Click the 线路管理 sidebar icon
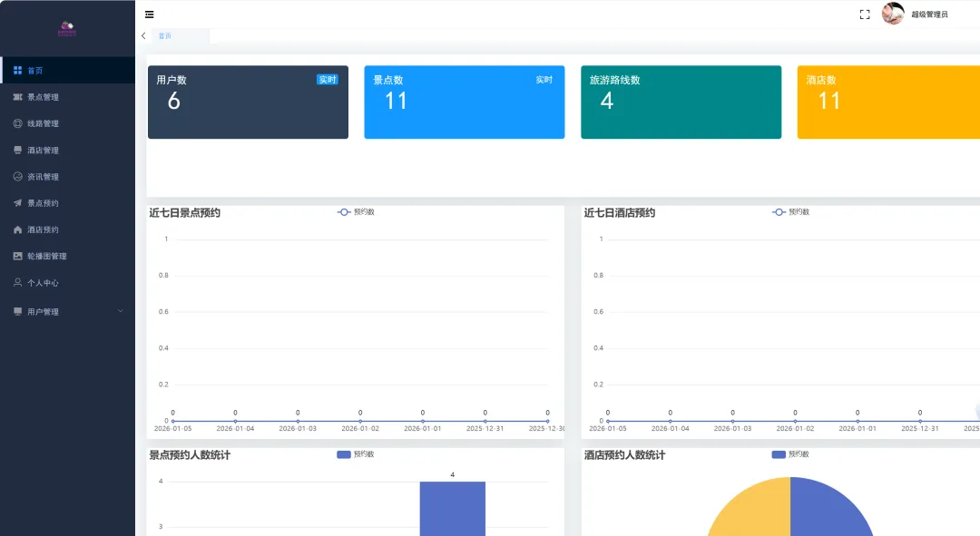 17,123
